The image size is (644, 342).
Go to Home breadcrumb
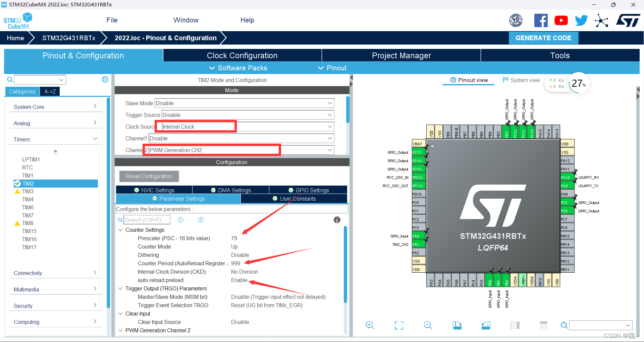tap(15, 38)
